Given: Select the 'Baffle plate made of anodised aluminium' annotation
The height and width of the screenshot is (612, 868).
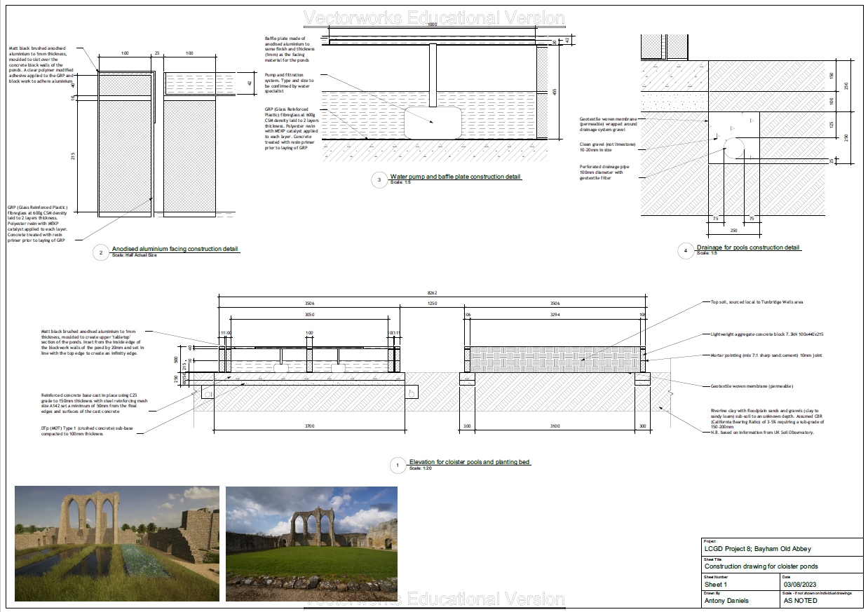Looking at the screenshot, I should [x=290, y=49].
